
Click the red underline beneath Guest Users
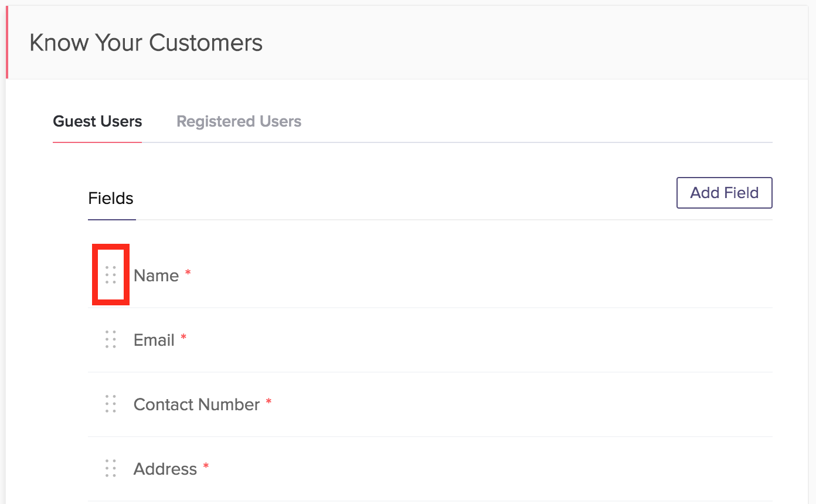(97, 142)
